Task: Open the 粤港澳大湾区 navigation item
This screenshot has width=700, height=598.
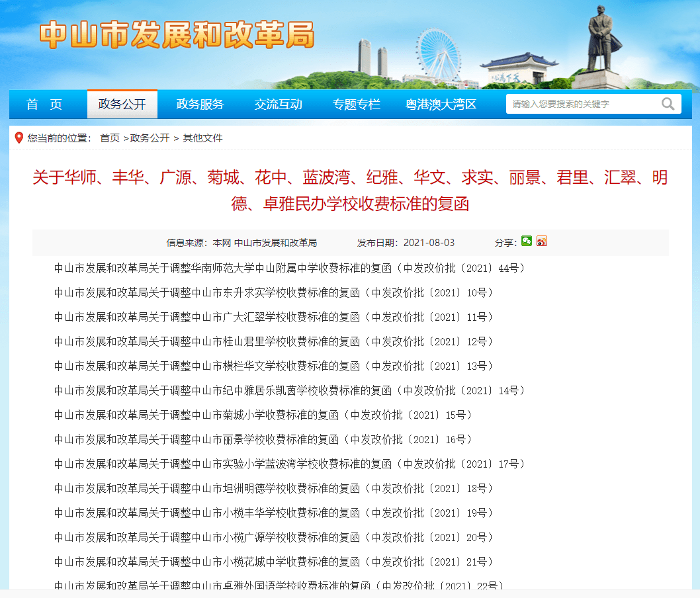Action: point(441,105)
